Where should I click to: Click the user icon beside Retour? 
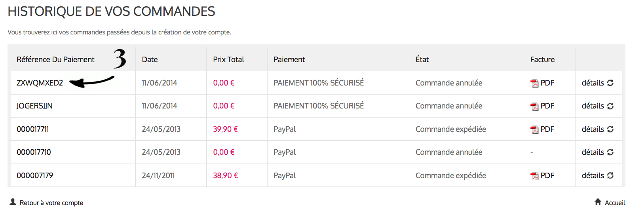pos(13,202)
